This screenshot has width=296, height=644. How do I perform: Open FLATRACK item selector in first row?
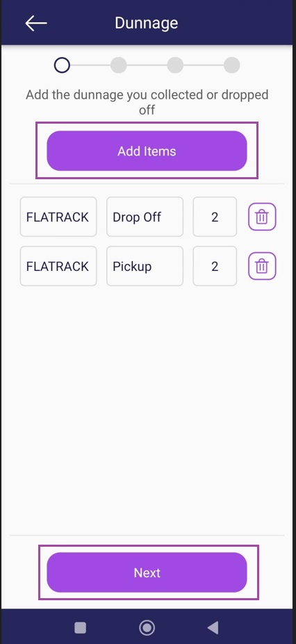[58, 217]
